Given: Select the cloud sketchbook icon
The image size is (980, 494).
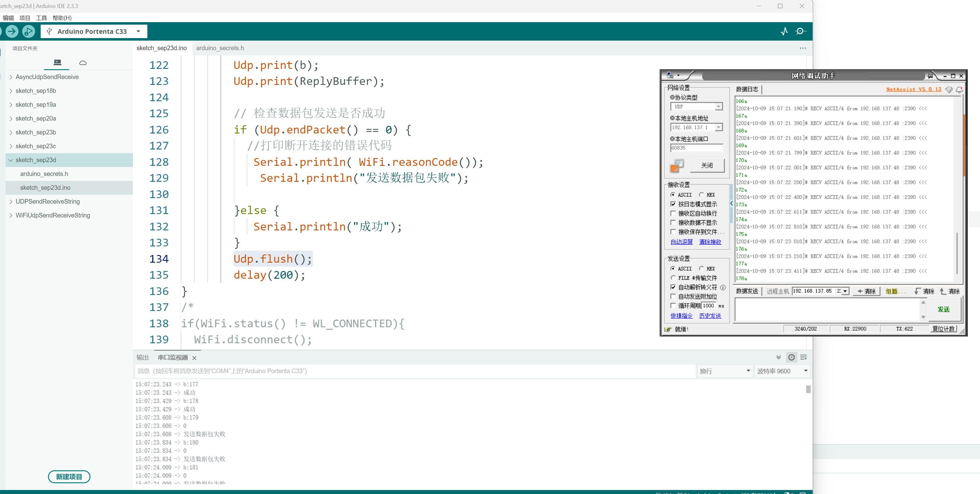Looking at the screenshot, I should coord(83,63).
